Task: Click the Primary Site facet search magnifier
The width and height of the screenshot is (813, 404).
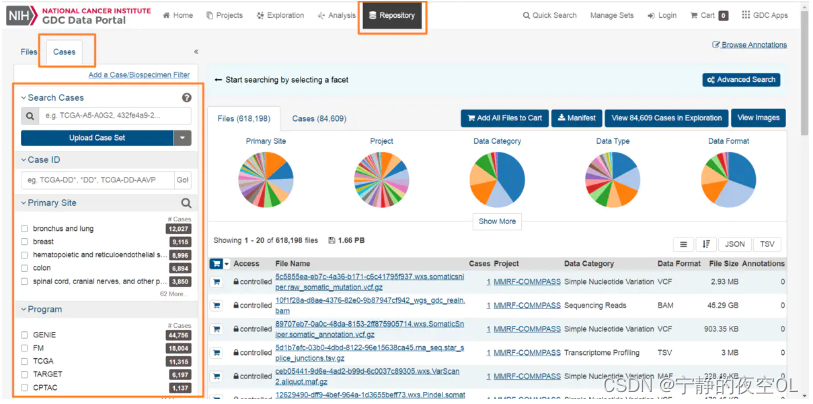Action: [x=186, y=203]
